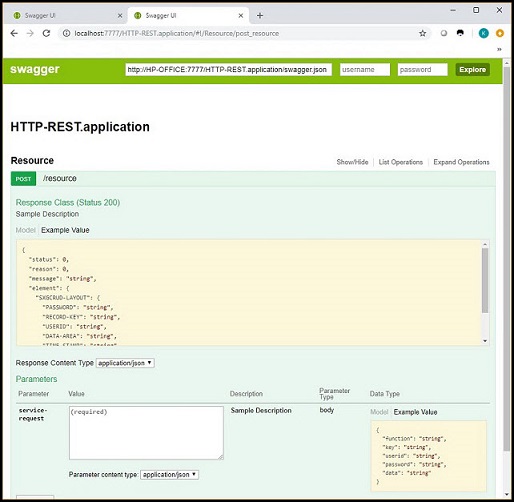The width and height of the screenshot is (514, 502).
Task: Click the browser forward arrow
Action: [30, 33]
